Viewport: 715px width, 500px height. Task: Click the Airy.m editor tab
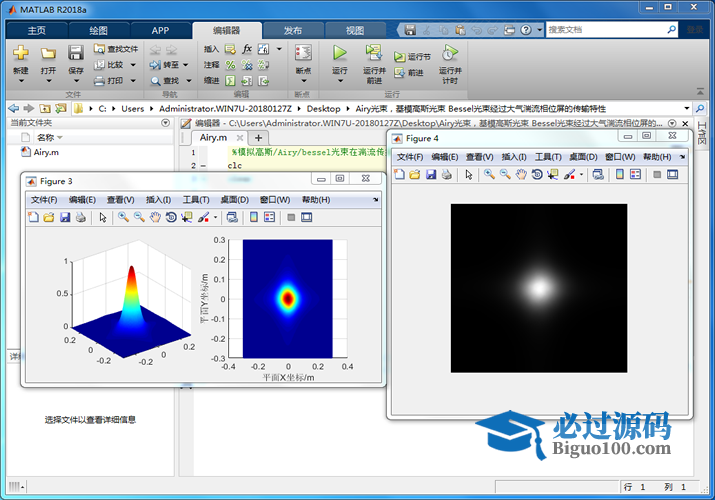(213, 138)
